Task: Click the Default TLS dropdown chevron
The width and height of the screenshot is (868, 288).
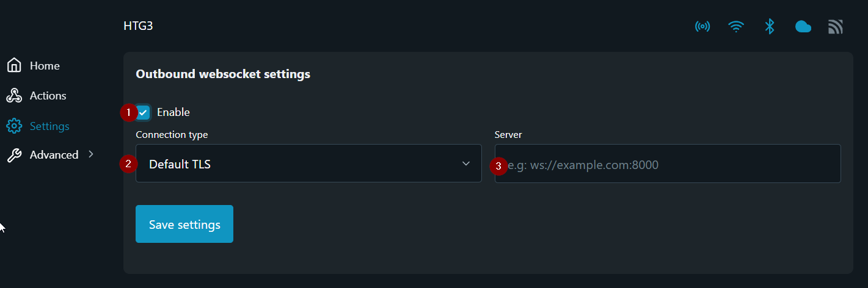Action: click(466, 164)
